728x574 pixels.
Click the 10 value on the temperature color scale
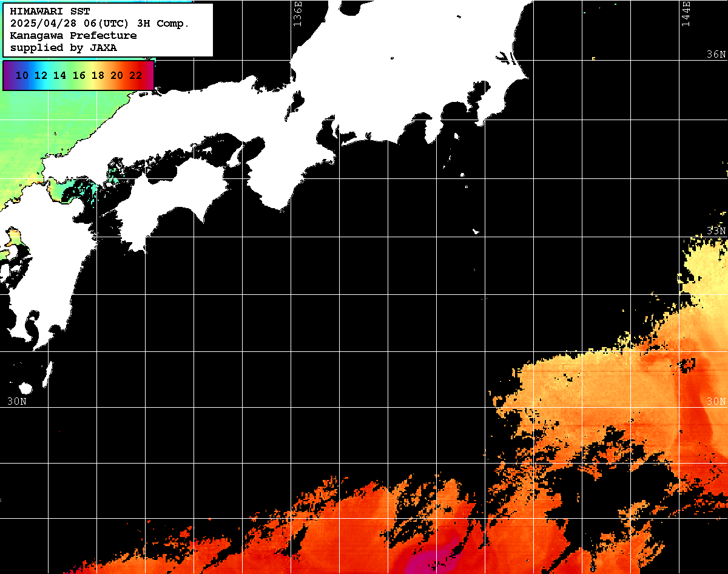22,76
